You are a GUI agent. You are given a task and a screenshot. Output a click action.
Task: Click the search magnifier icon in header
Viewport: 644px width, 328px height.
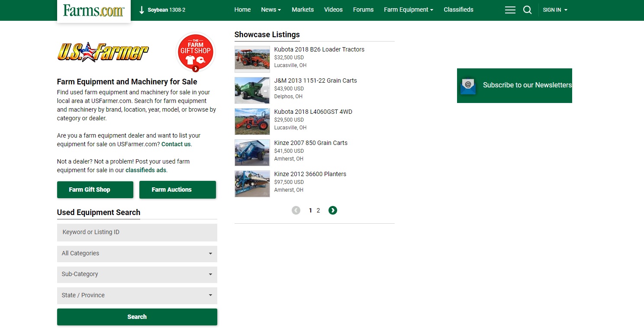pyautogui.click(x=527, y=10)
